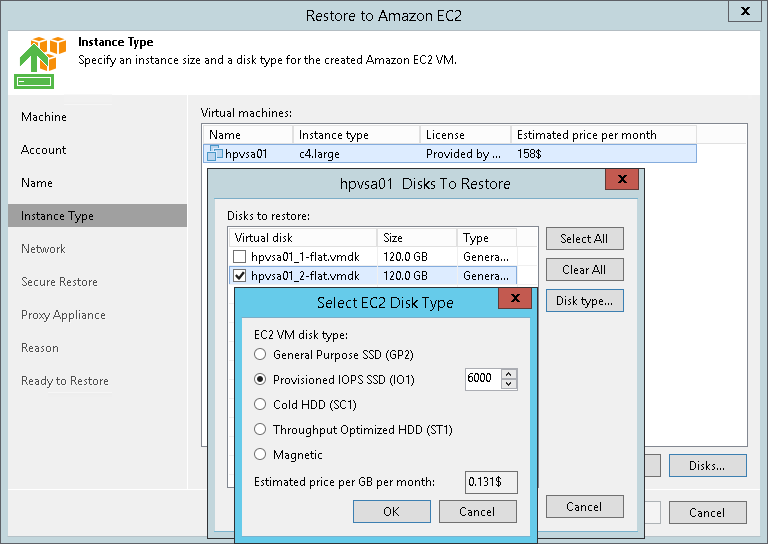The image size is (768, 544).
Task: Click the hpvsa01 name in VM list
Action: click(x=246, y=154)
